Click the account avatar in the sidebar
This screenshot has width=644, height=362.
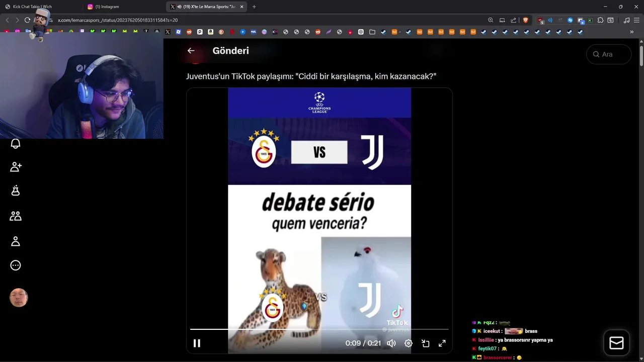(19, 298)
